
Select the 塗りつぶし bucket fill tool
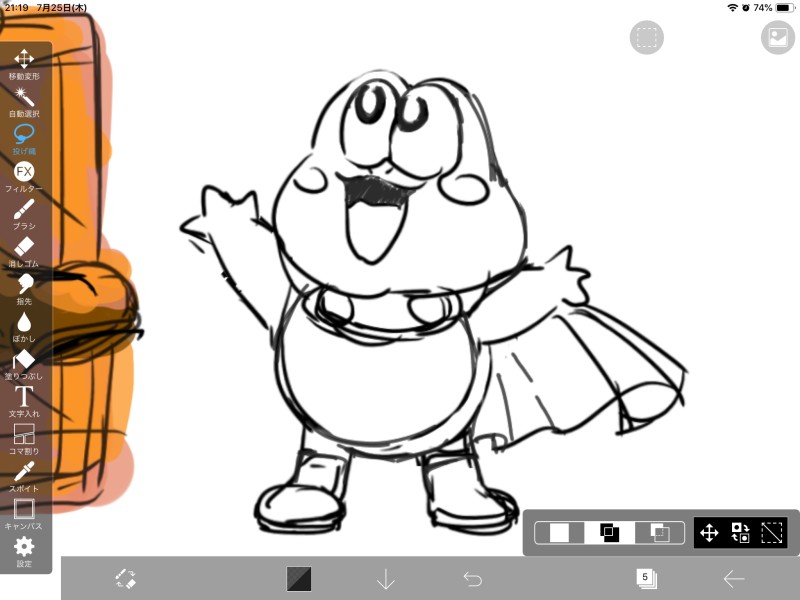tap(24, 364)
